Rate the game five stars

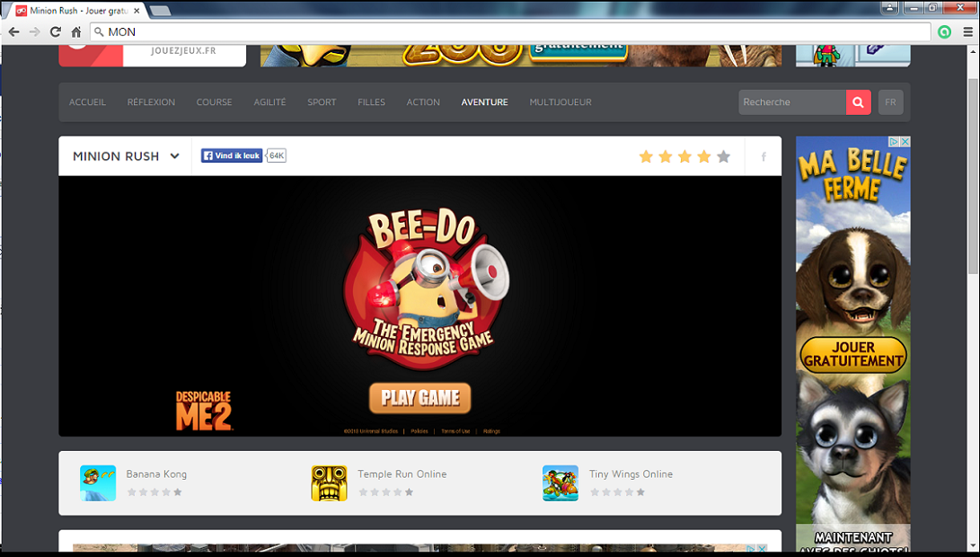click(x=722, y=155)
